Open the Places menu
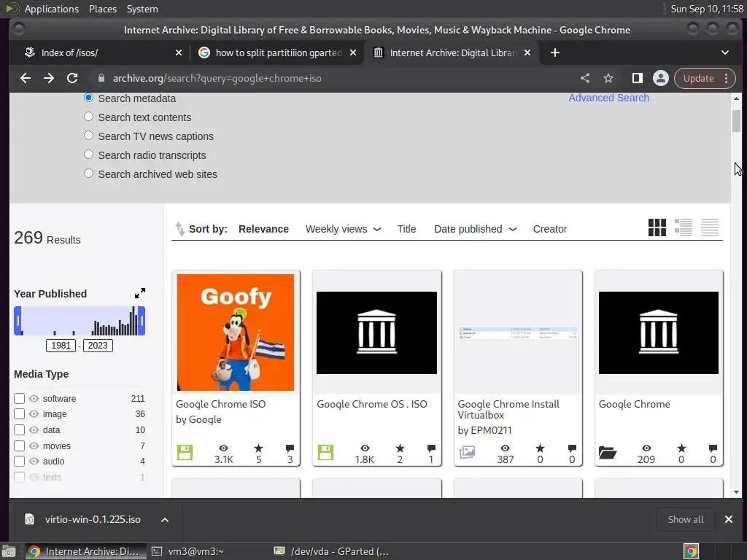This screenshot has height=560, width=747. (x=102, y=9)
